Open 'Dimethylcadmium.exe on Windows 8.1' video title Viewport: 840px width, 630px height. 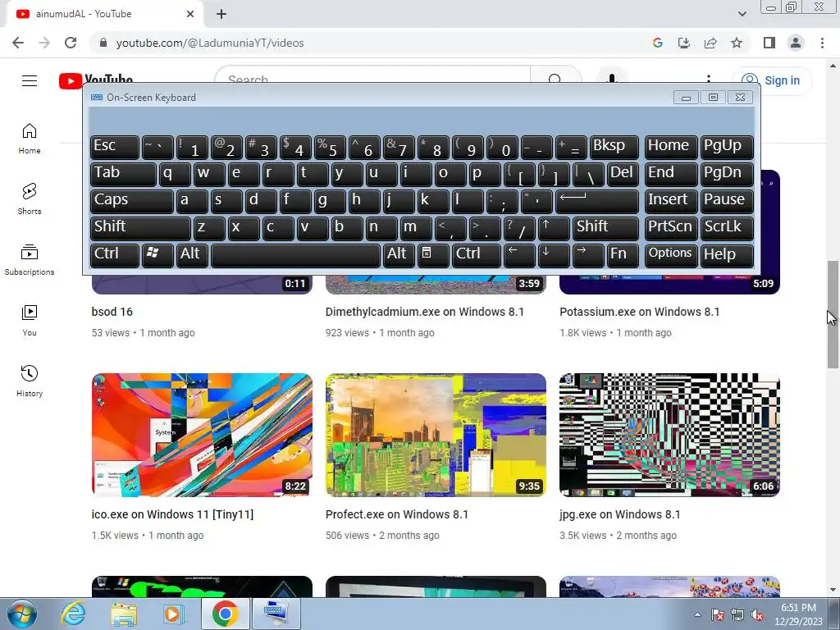click(425, 312)
